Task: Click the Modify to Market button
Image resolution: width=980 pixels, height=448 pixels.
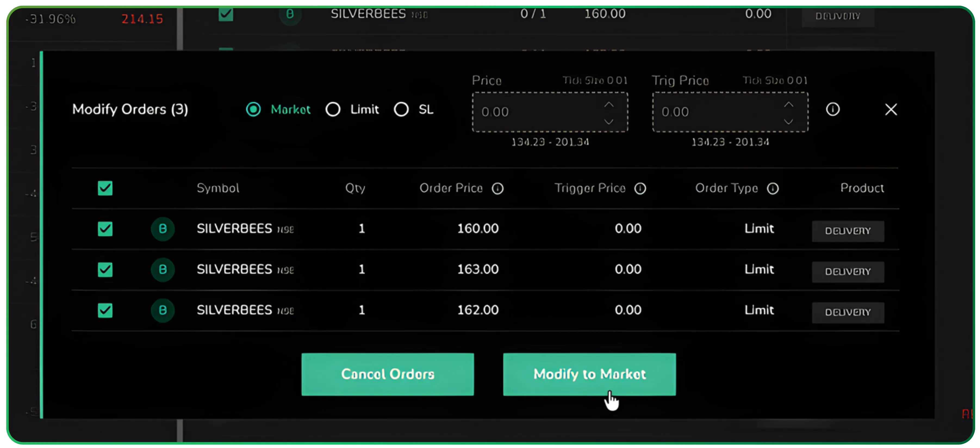Action: pos(589,374)
